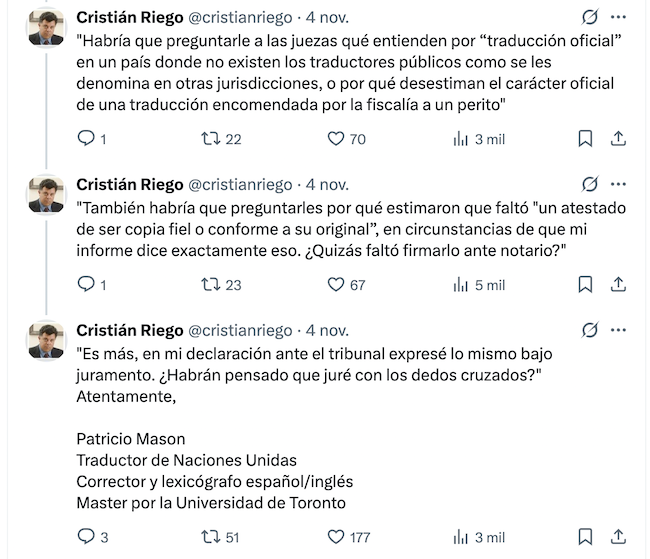Share the first tweet
Image resolution: width=650 pixels, height=559 pixels.
click(618, 139)
